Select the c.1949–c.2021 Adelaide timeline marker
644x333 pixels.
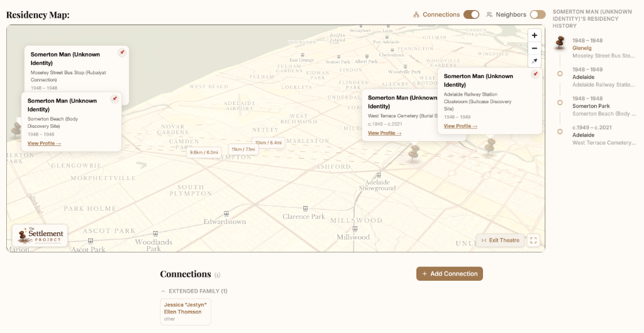560,132
